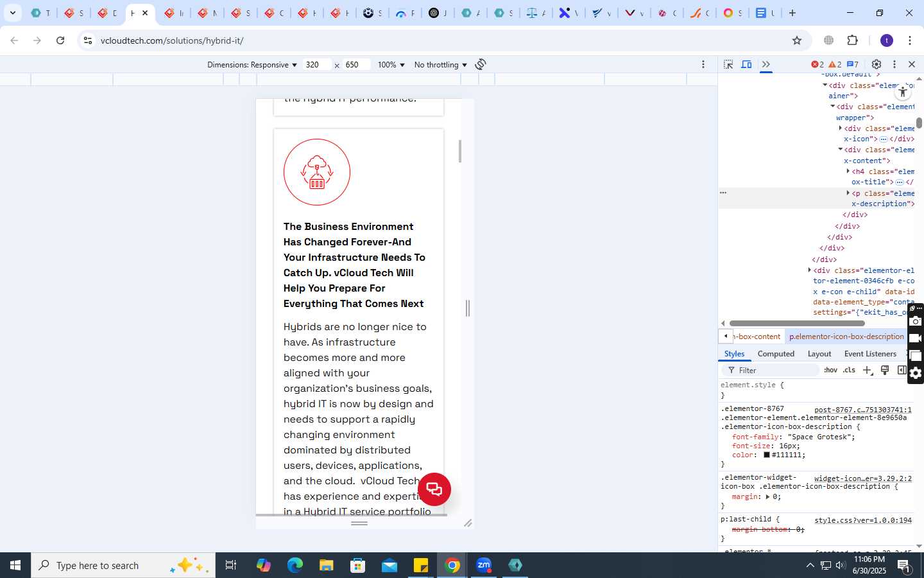
Task: Select the p.elementor-icon-box-description breadcrumb
Action: coord(846,337)
